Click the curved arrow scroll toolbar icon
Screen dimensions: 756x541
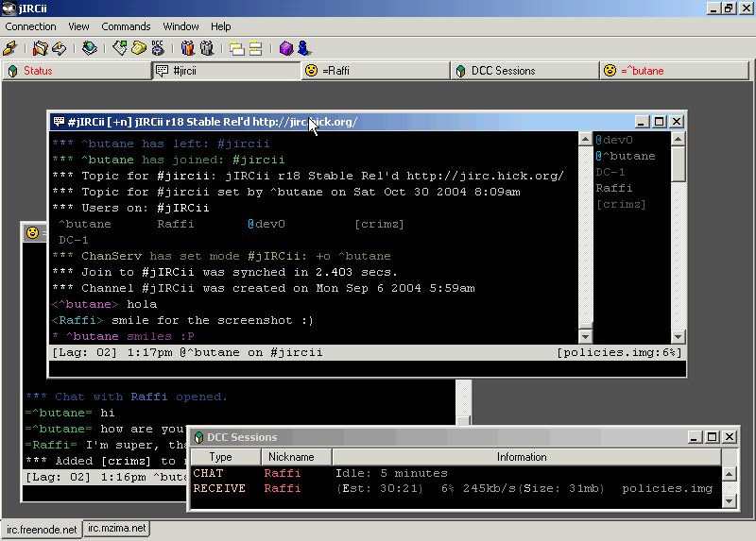[x=59, y=48]
